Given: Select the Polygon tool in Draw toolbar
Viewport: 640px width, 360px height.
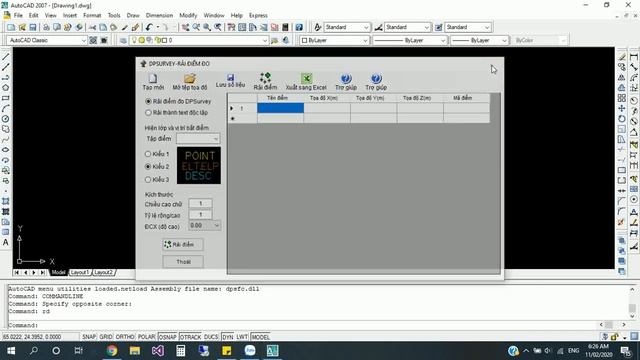Looking at the screenshot, I should point(6,88).
